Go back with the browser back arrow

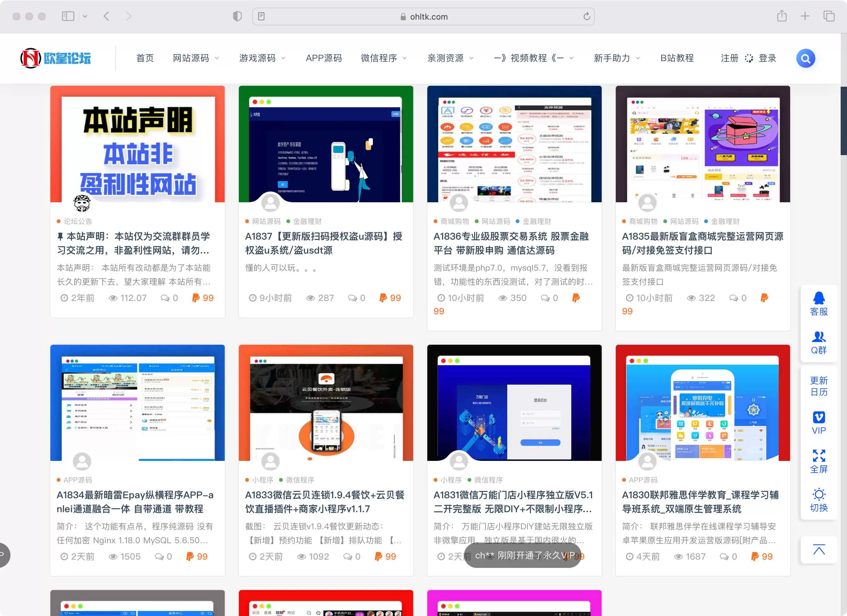click(x=106, y=16)
